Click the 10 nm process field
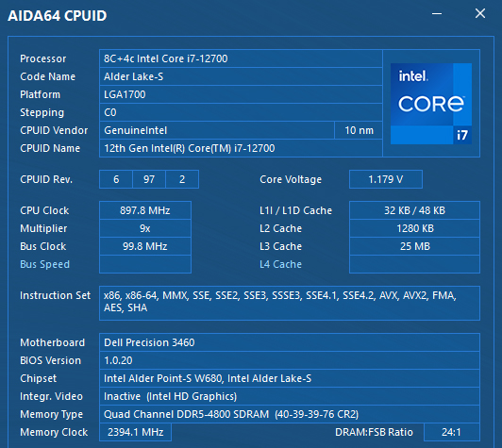This screenshot has width=502, height=448. (359, 130)
